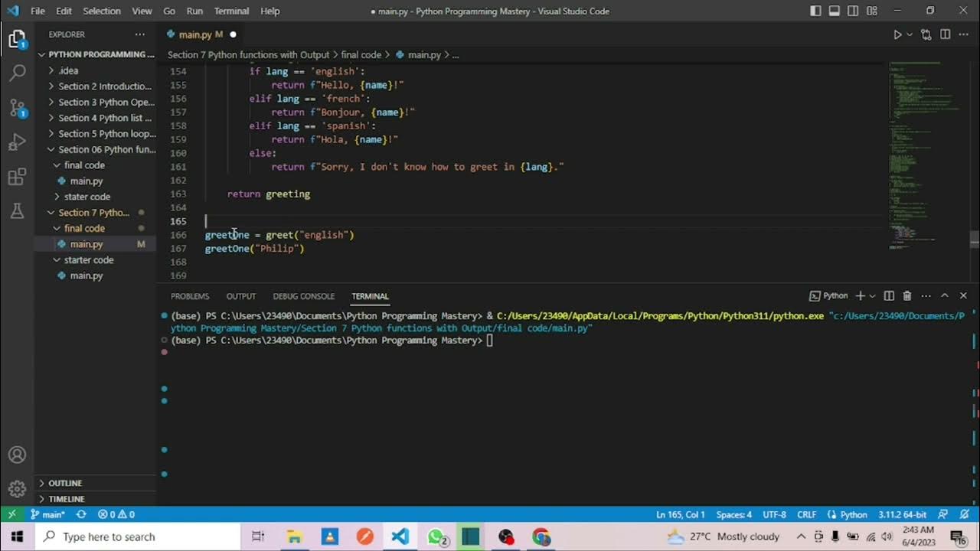This screenshot has width=980, height=551.
Task: Create a new terminal with plus
Action: coord(860,296)
